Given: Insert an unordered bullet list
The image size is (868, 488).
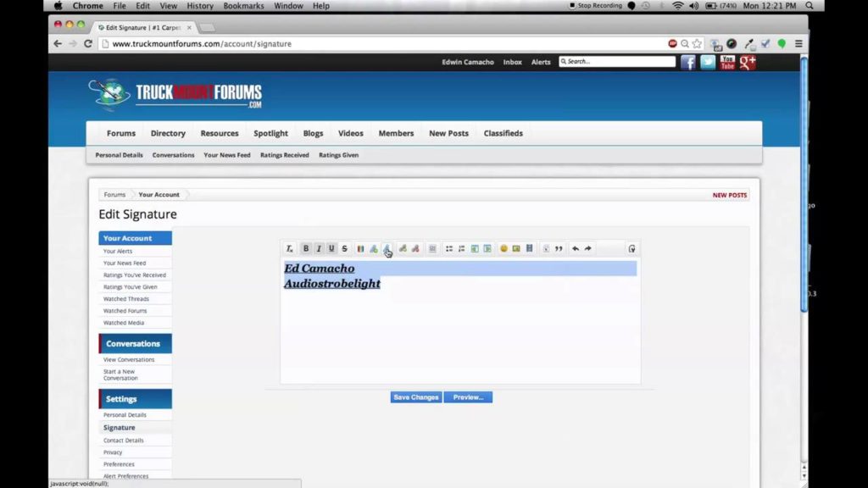Looking at the screenshot, I should tap(449, 249).
